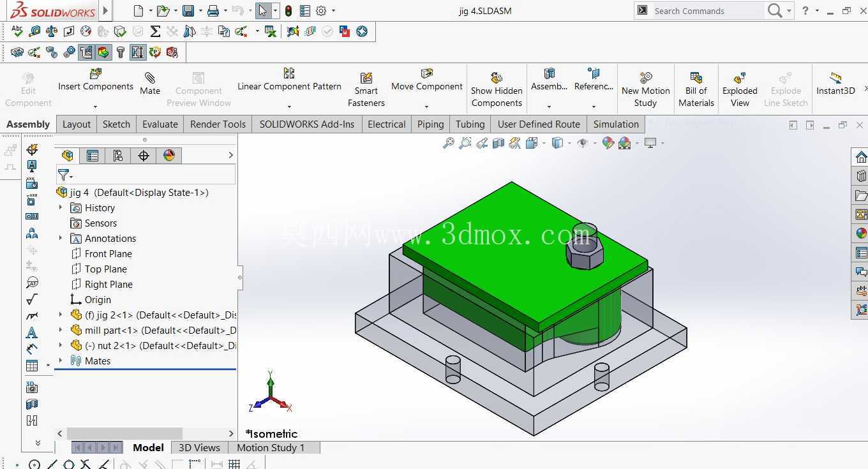Toggle the Instant3D mode
The height and width of the screenshot is (469, 868).
point(835,83)
